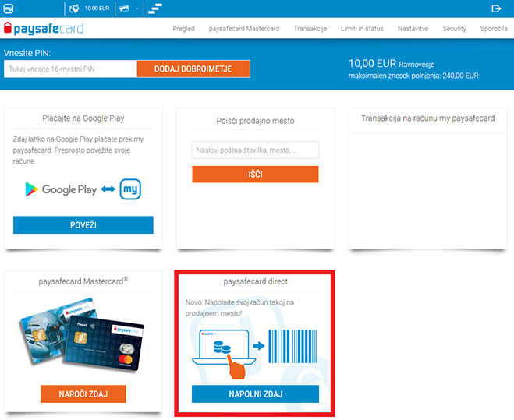Focus the 16-digit PIN input field
This screenshot has width=514, height=420.
(70, 69)
